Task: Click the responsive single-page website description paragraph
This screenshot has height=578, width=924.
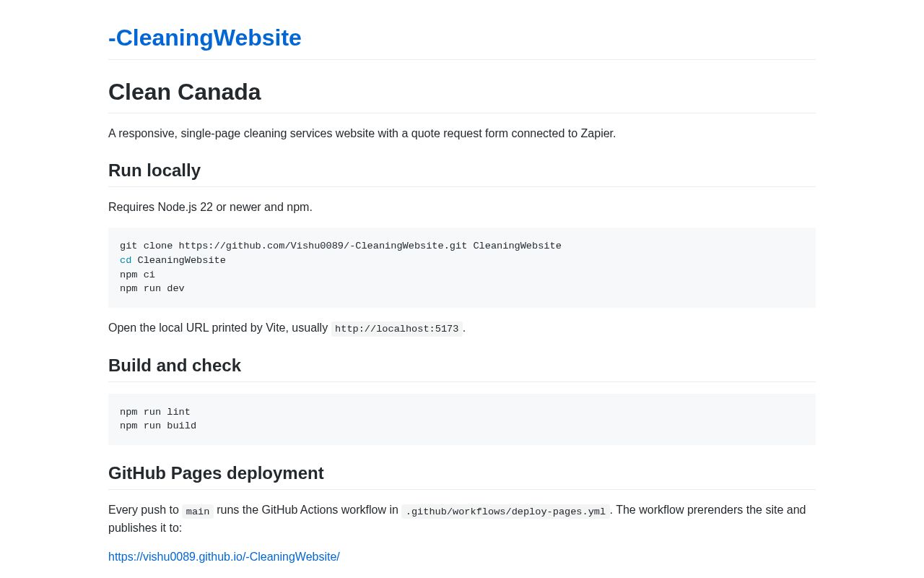Action: click(x=362, y=134)
